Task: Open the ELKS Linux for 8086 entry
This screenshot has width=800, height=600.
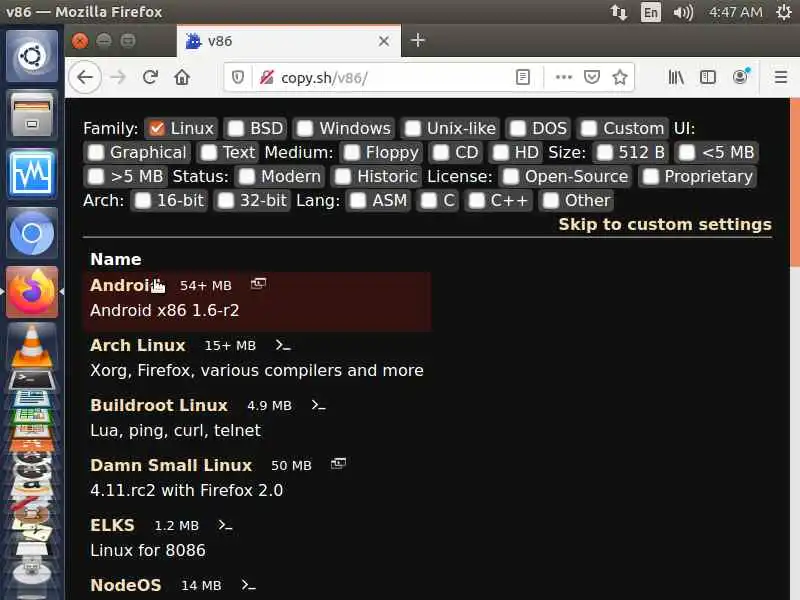Action: click(257, 537)
